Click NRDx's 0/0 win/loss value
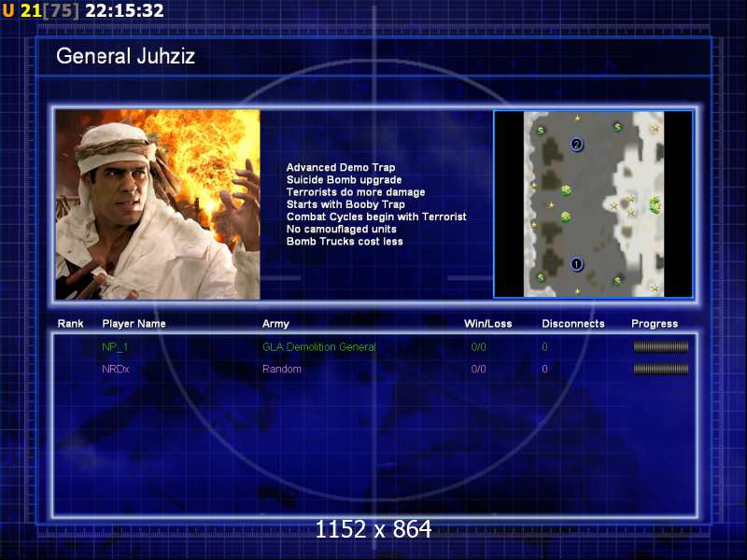The width and height of the screenshot is (747, 560). pos(478,369)
